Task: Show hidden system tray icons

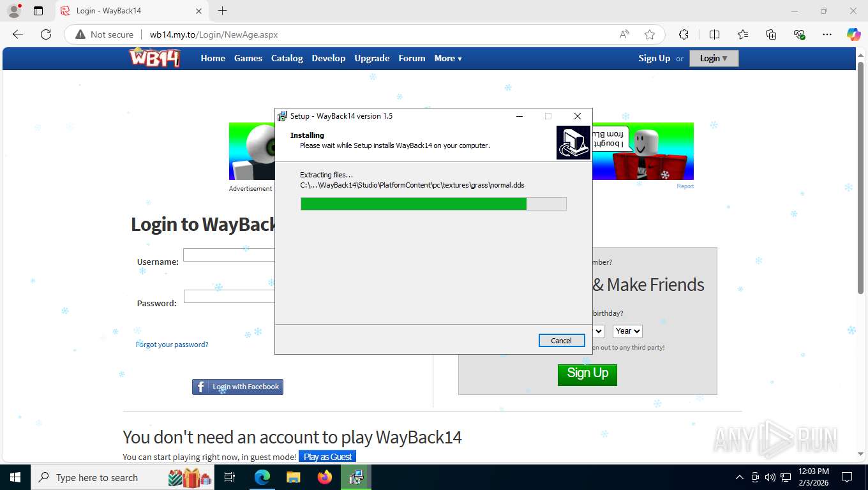Action: pyautogui.click(x=740, y=477)
